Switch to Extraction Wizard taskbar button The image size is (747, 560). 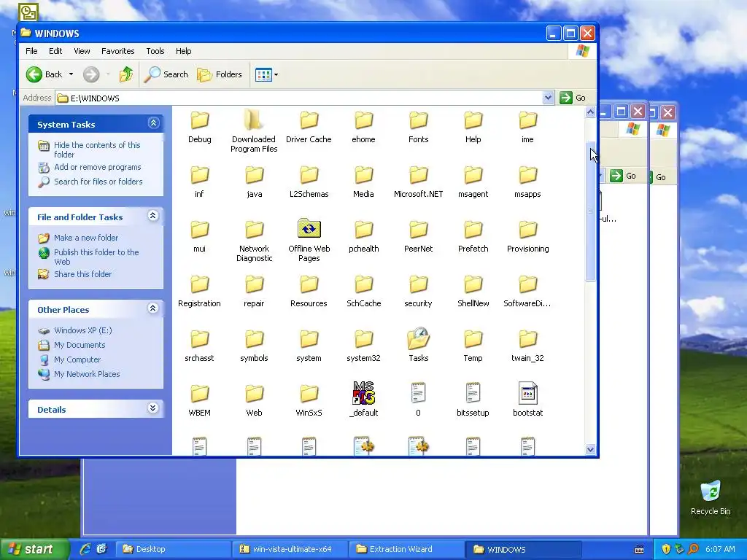point(406,549)
